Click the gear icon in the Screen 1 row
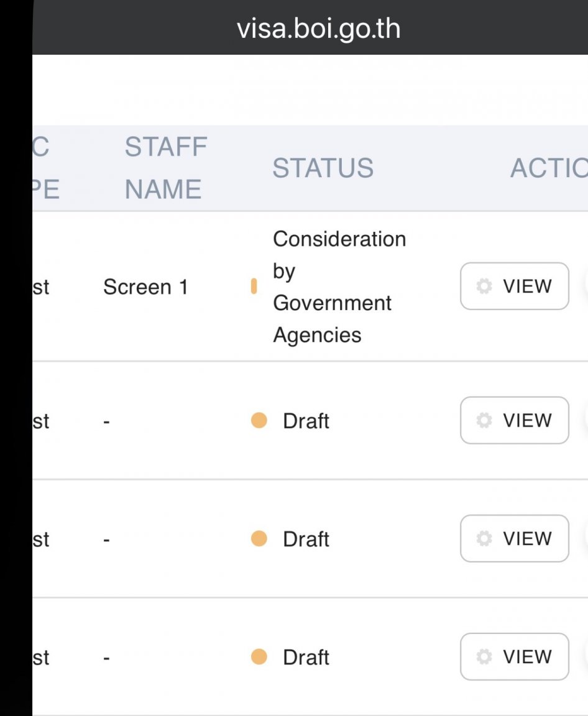Screen dimensions: 588x716 [484, 286]
